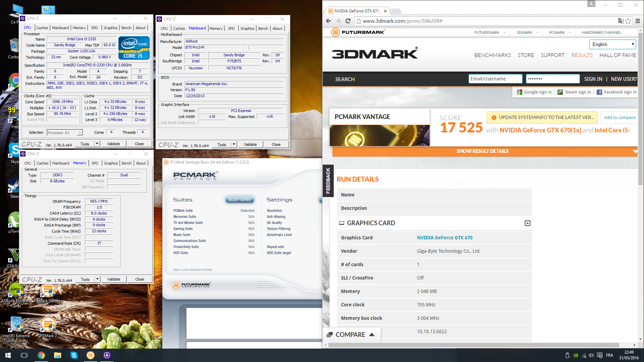Open CPU-Z taskbar icon
The height and width of the screenshot is (362, 644).
point(107,355)
